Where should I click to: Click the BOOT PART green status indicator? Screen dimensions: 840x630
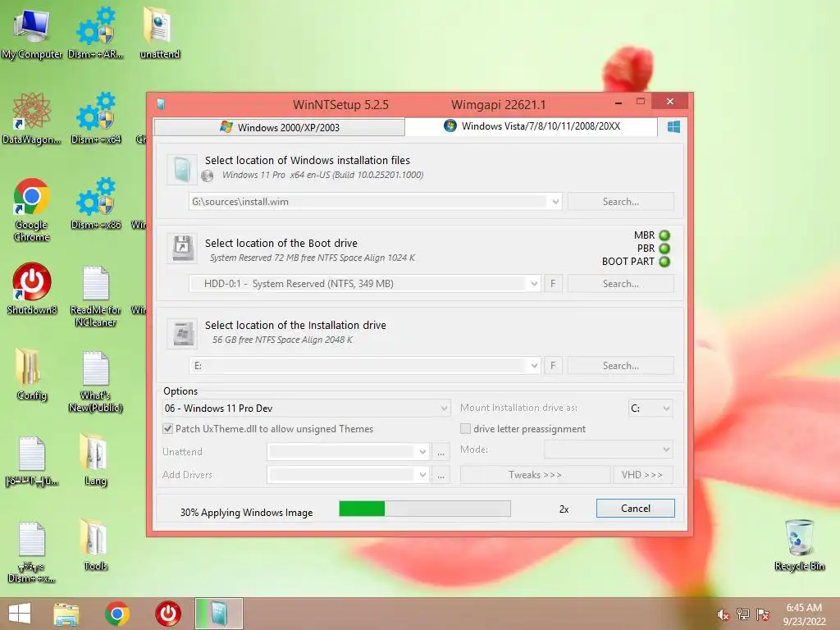pos(664,262)
